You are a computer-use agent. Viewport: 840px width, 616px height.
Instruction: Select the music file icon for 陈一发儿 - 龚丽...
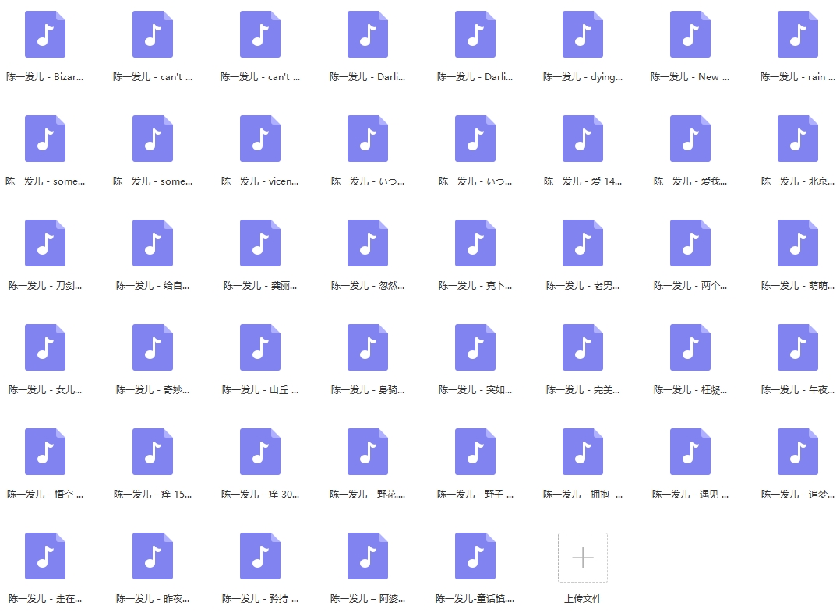pos(260,244)
